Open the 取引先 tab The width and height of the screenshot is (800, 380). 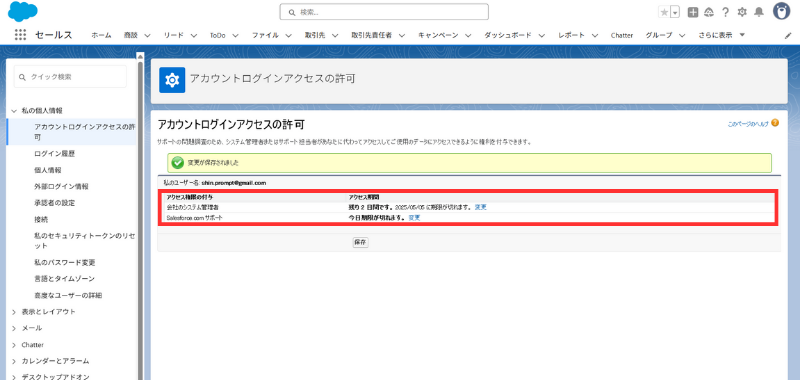(315, 35)
